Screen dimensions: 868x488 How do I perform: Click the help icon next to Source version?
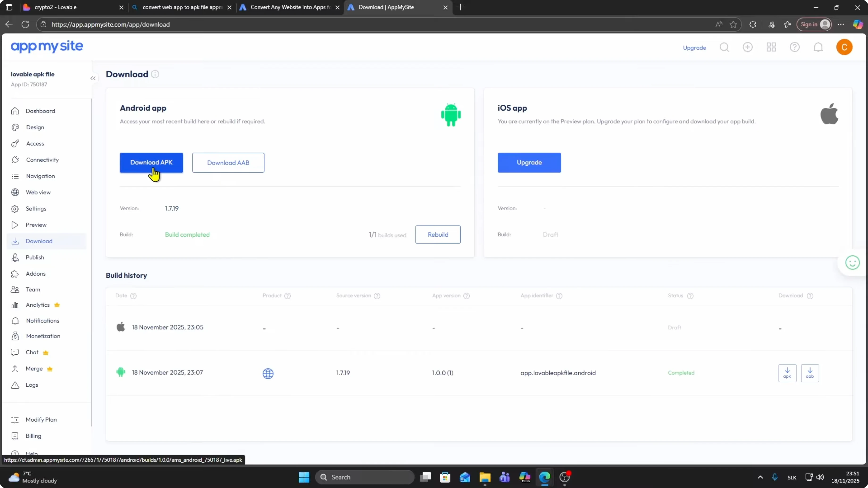[x=377, y=296]
